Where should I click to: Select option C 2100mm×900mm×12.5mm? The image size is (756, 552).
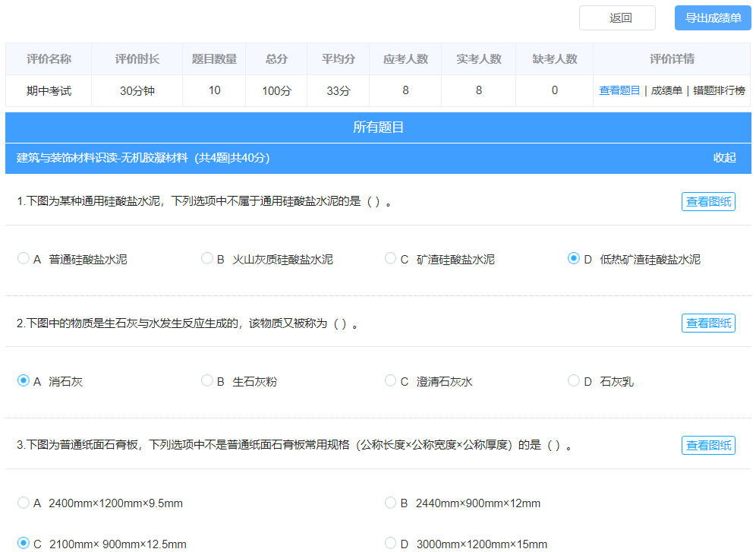point(23,544)
